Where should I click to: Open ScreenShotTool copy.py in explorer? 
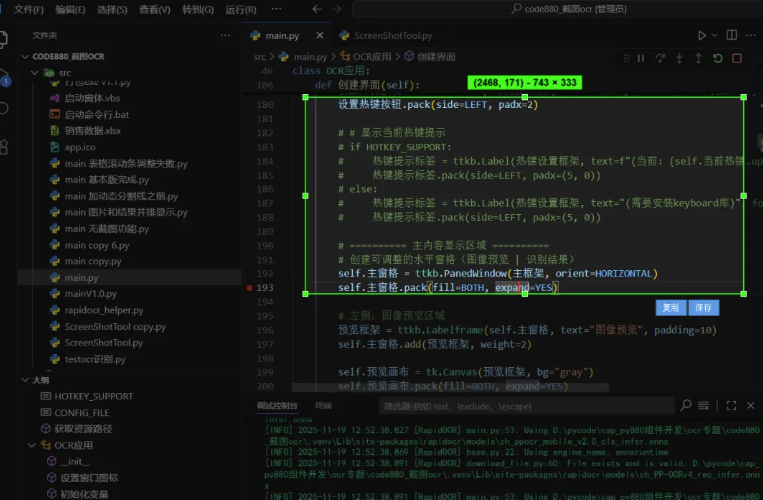pos(115,326)
